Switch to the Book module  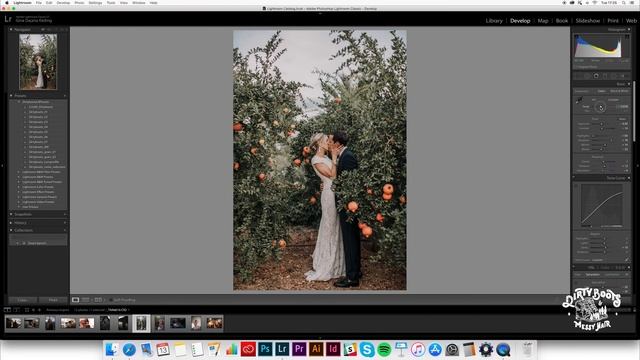coord(562,20)
